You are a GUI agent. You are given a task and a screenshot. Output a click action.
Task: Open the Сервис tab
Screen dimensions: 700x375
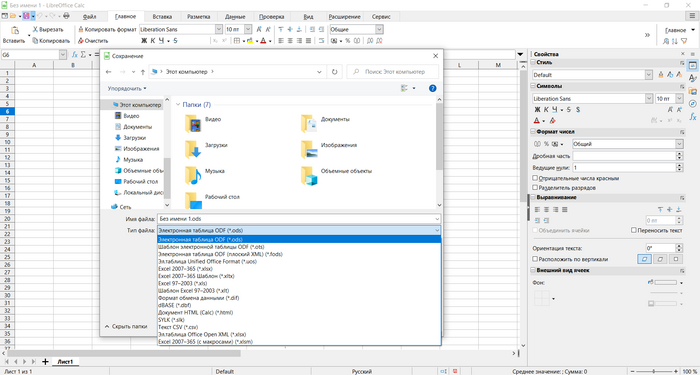point(381,17)
